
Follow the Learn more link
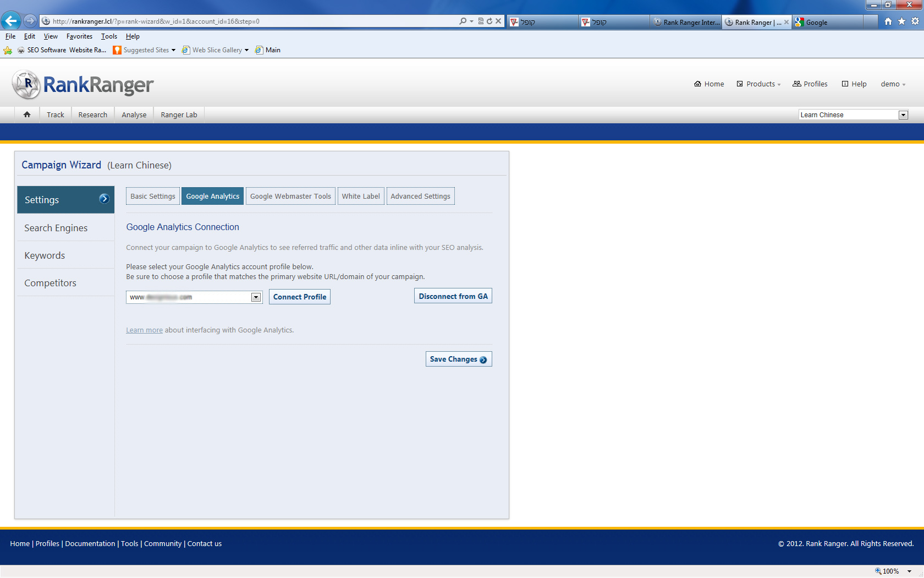(144, 330)
